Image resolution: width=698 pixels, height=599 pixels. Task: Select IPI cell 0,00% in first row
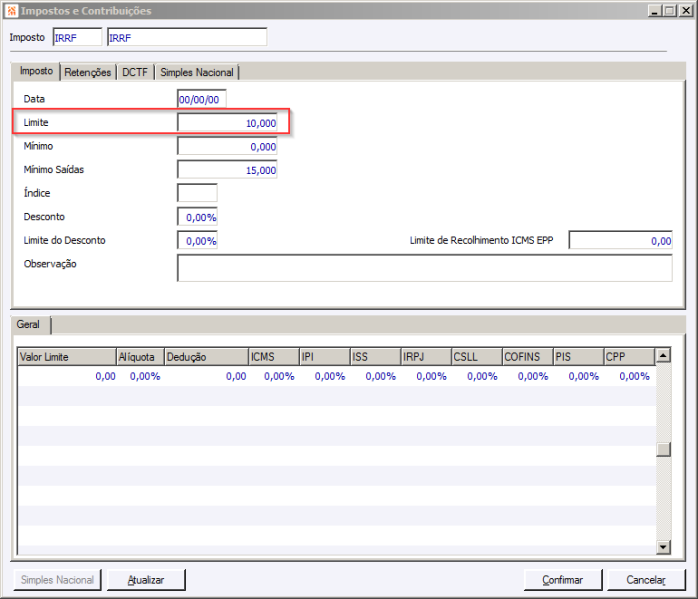325,376
